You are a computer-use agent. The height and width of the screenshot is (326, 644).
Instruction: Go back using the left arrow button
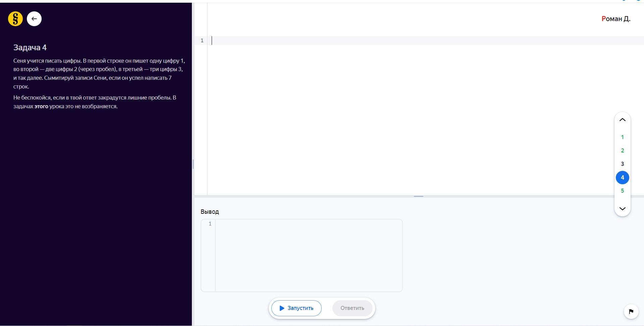click(34, 19)
